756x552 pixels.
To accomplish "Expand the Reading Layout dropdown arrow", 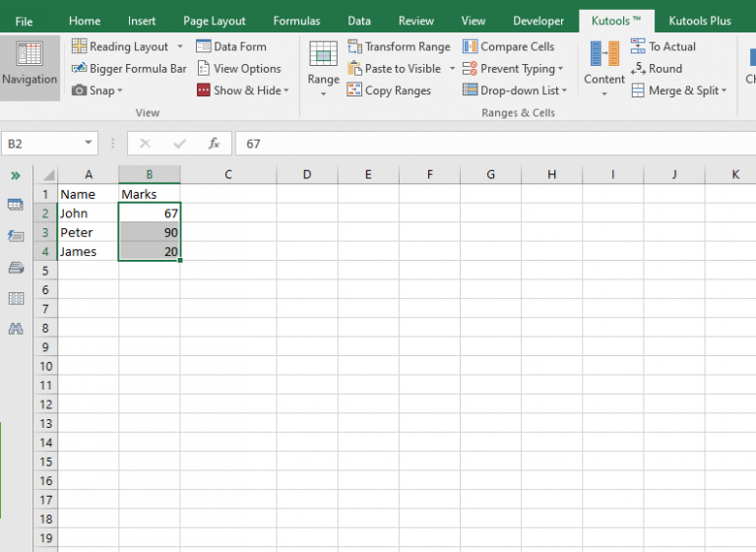I will tap(180, 47).
